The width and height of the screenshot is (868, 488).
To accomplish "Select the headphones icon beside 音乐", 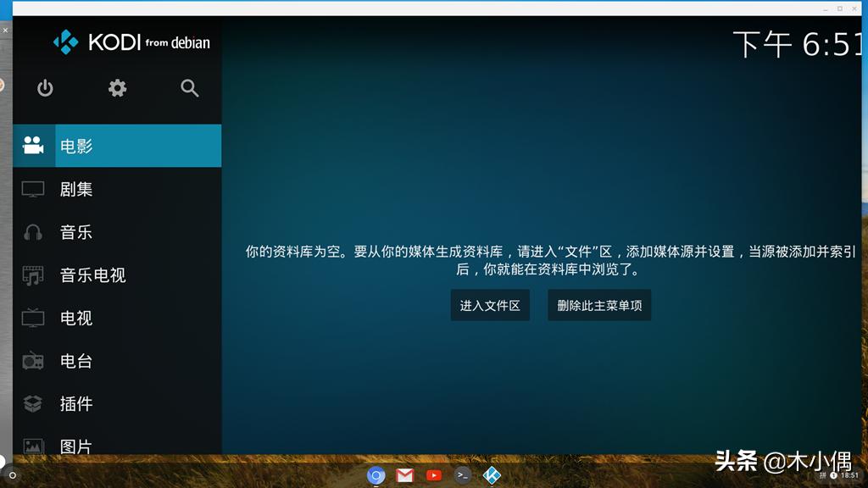I will click(x=31, y=231).
